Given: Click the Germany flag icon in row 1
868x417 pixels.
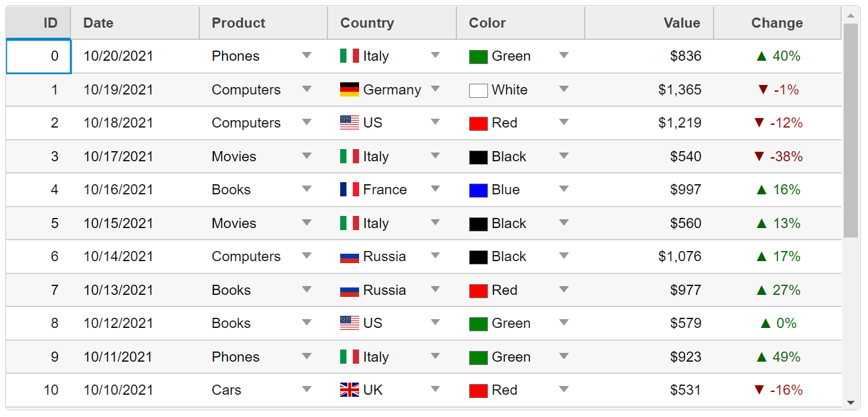Looking at the screenshot, I should pos(349,90).
